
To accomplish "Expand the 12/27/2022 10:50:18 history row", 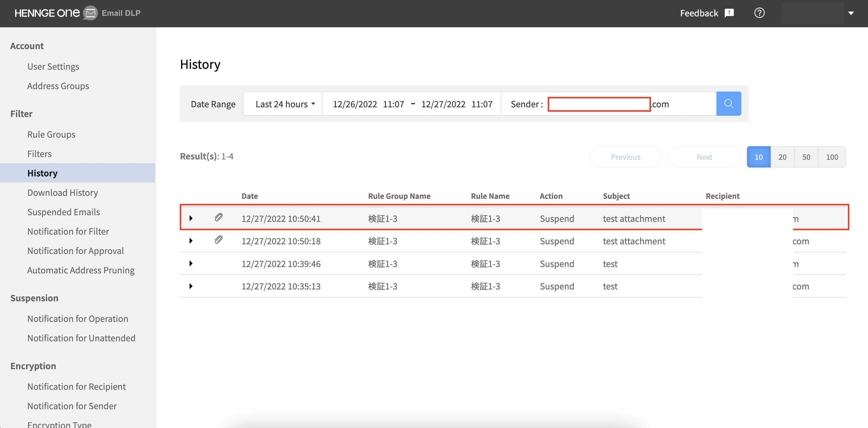I will [x=191, y=241].
